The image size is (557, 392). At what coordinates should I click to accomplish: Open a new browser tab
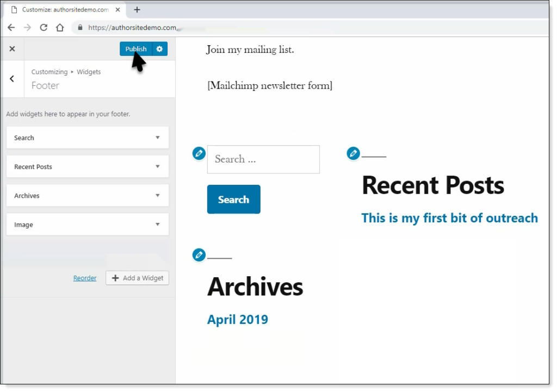pos(137,10)
